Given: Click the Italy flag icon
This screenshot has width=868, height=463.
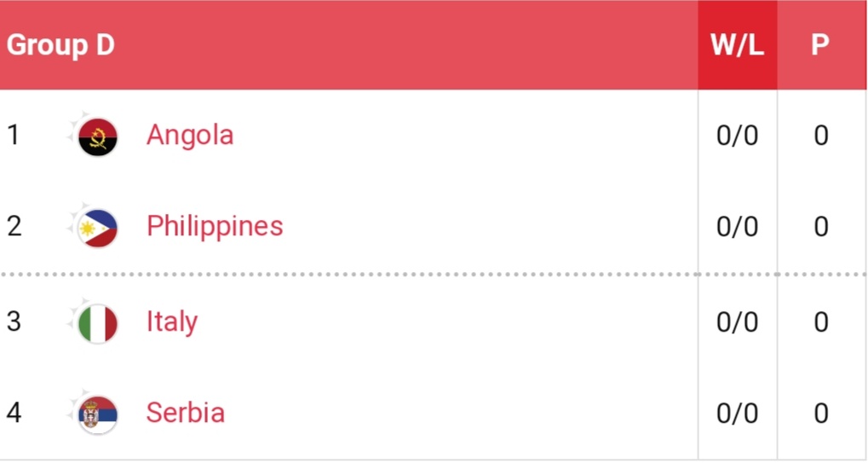Looking at the screenshot, I should [x=97, y=323].
